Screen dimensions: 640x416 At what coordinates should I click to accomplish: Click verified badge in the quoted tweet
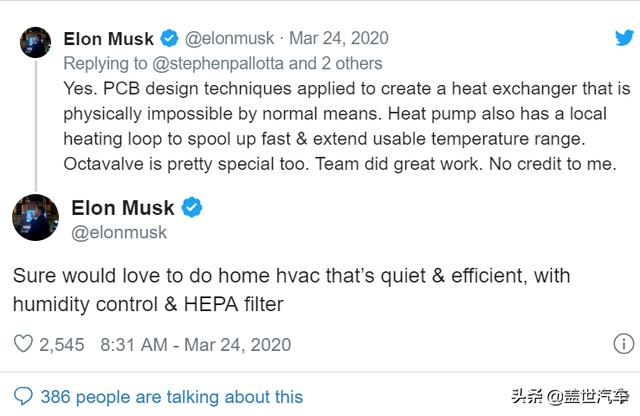tap(170, 39)
